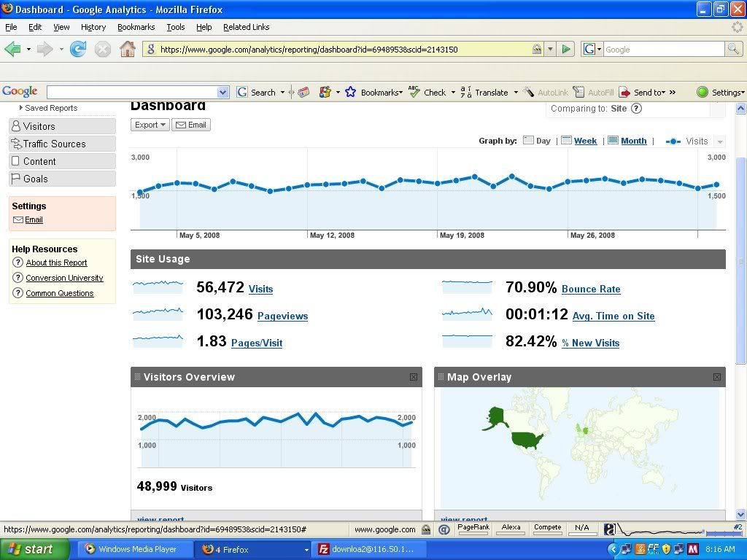
Task: Close the Map Overlay widget
Action: pos(717,377)
